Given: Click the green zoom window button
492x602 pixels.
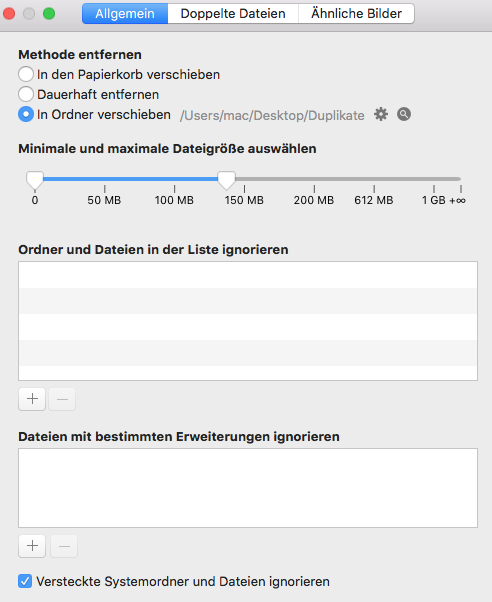Looking at the screenshot, I should pyautogui.click(x=49, y=14).
